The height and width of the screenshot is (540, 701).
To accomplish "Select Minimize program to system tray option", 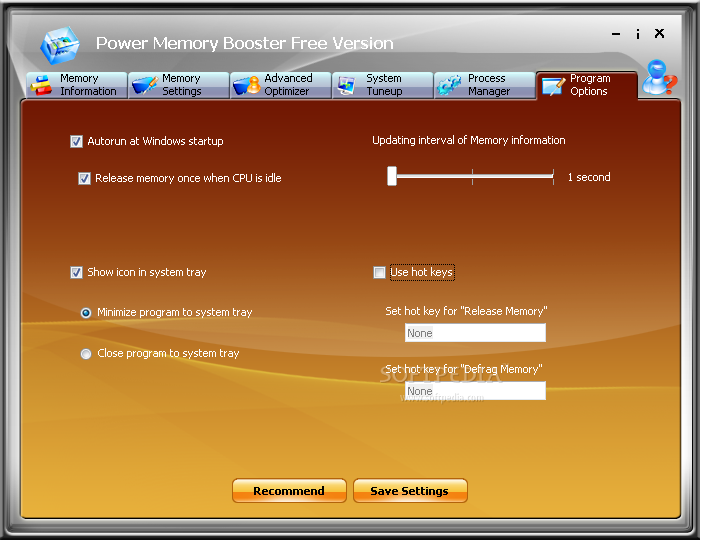I will tap(86, 312).
